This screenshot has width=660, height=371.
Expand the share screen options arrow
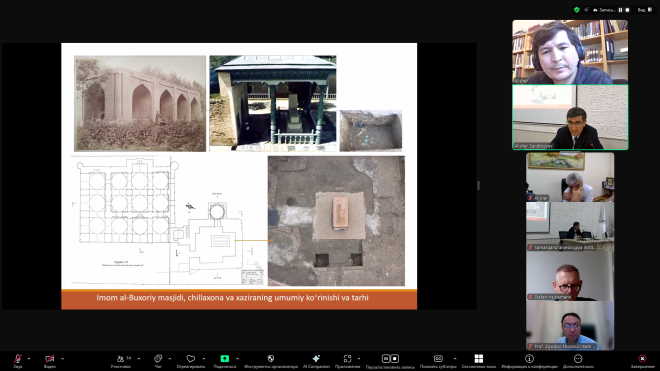point(237,359)
